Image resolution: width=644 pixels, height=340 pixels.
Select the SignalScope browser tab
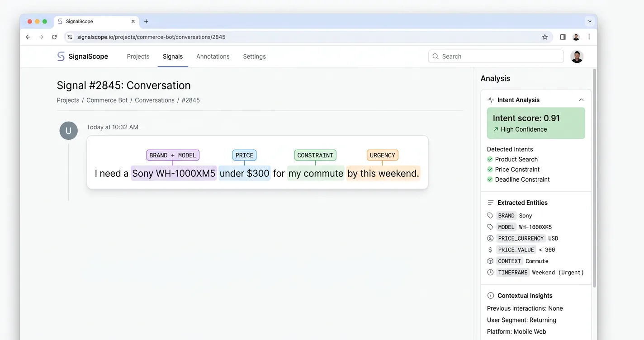pos(96,21)
